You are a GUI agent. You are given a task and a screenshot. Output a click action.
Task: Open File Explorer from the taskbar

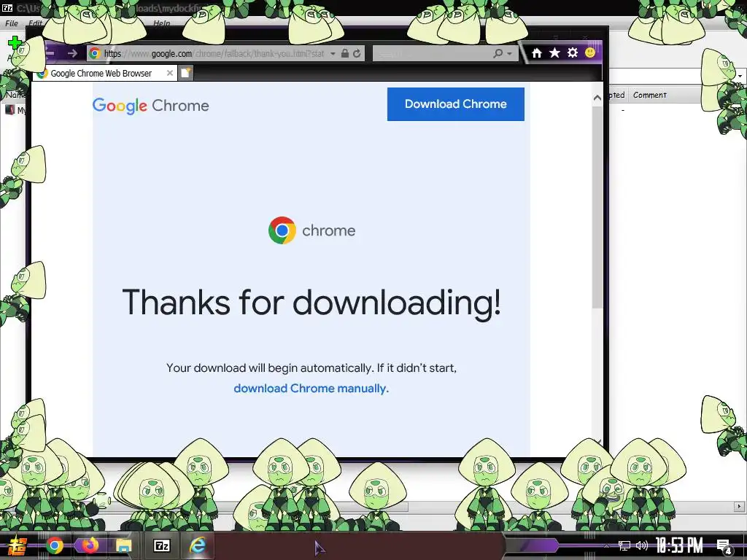[x=124, y=545]
